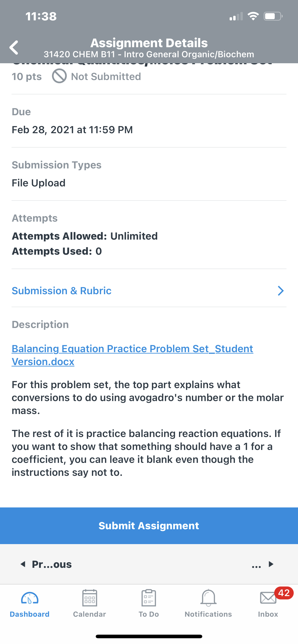298x644 pixels.
Task: Tap the back arrow in header
Action: click(x=14, y=47)
